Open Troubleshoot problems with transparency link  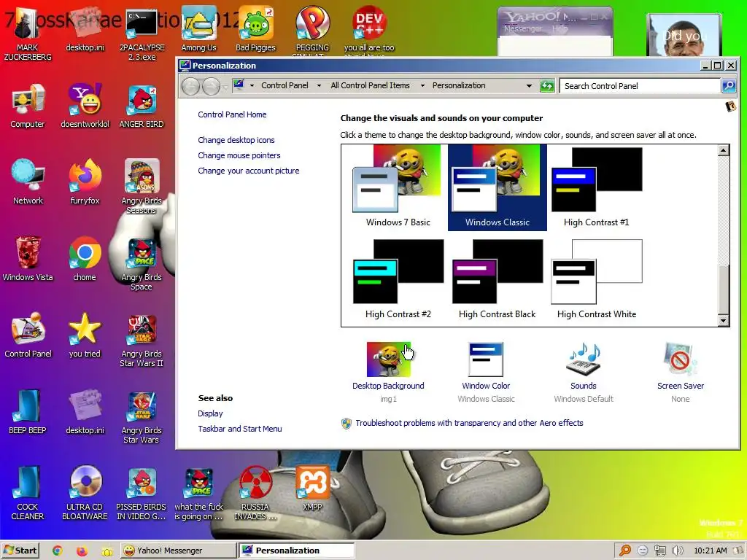[469, 423]
